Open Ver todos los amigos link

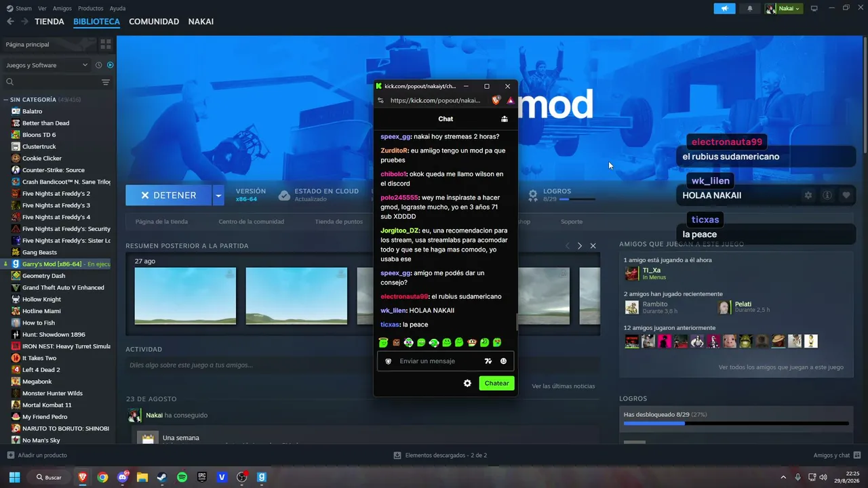[781, 367]
